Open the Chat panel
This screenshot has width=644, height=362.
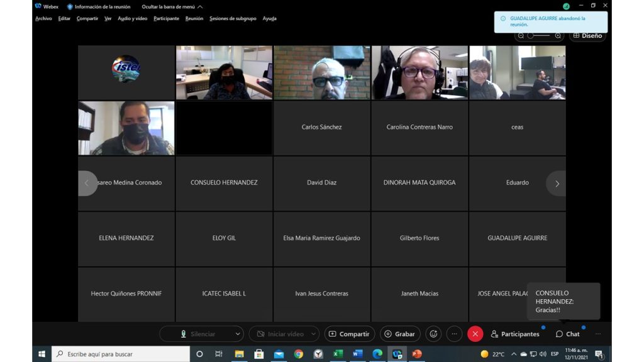(567, 334)
